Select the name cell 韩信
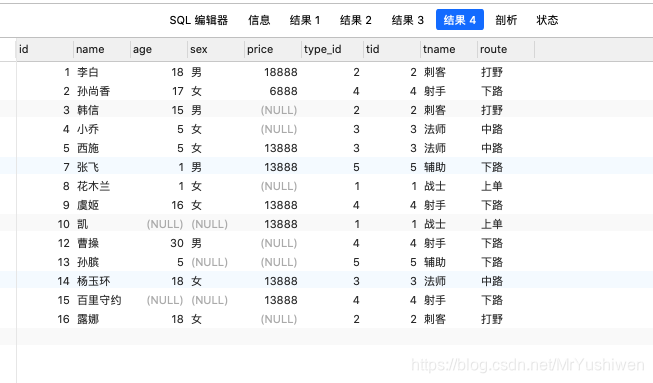This screenshot has height=383, width=653. click(x=88, y=110)
